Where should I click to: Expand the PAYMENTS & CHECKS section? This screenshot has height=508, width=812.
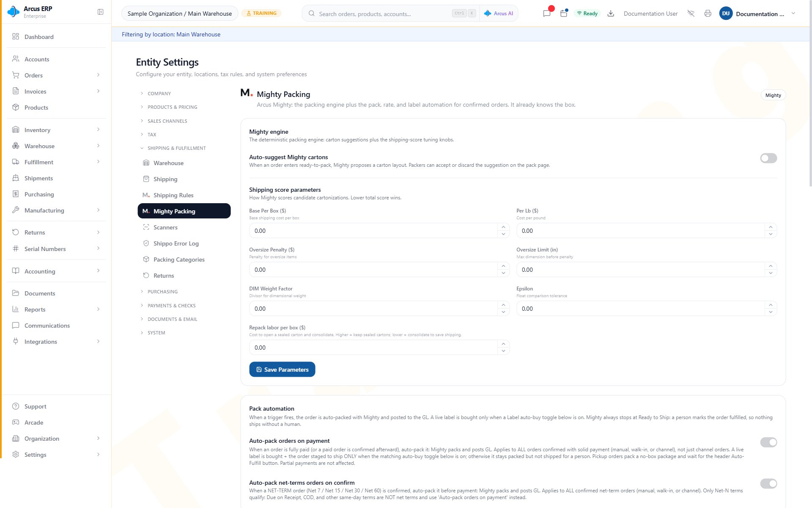pyautogui.click(x=184, y=306)
